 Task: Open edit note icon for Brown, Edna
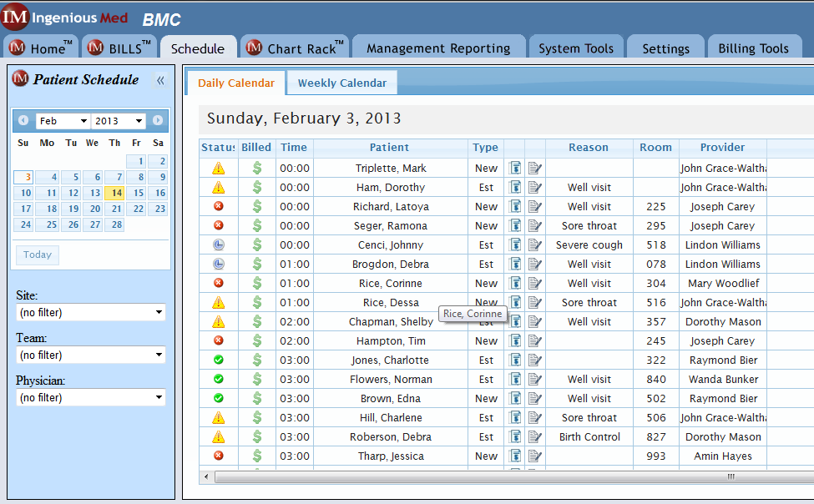[x=535, y=399]
